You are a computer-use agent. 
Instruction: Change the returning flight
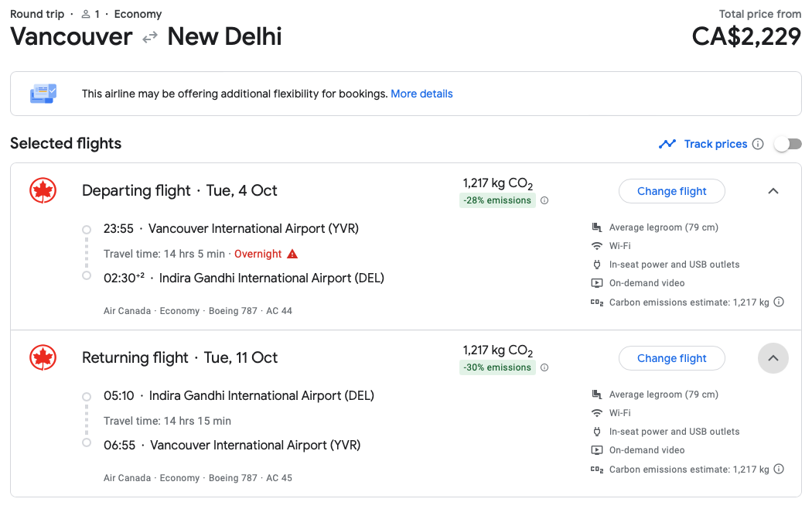(671, 358)
